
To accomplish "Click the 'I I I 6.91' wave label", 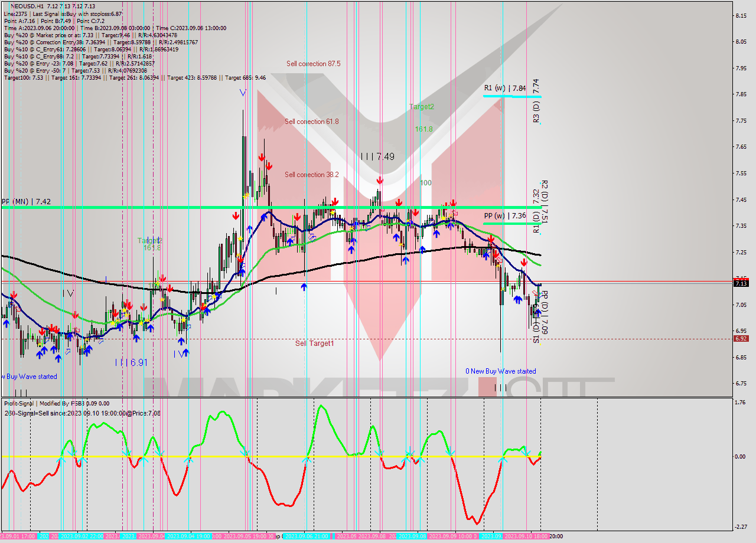I will pyautogui.click(x=131, y=362).
